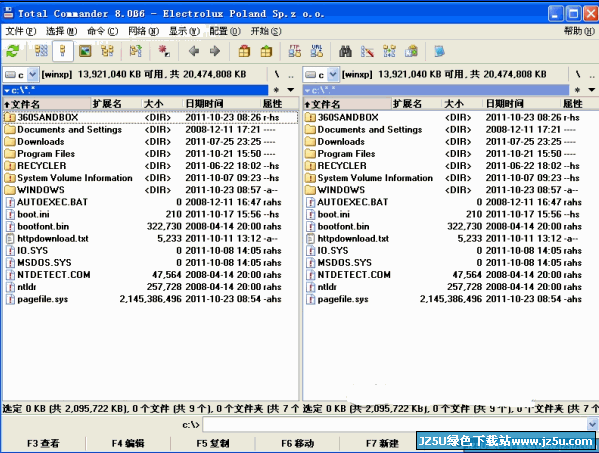Sort left panel by 大小 column header
Screen dimensions: 599x453
163,104
